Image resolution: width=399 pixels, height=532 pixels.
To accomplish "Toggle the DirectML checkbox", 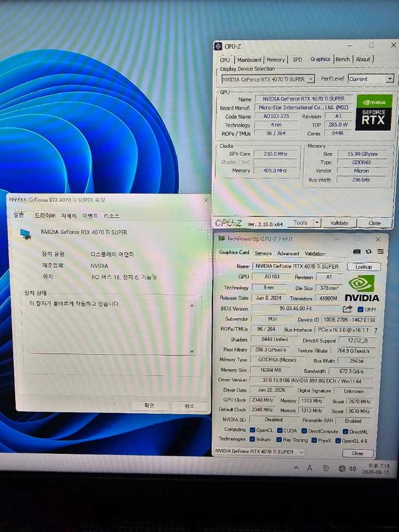I will pyautogui.click(x=345, y=431).
